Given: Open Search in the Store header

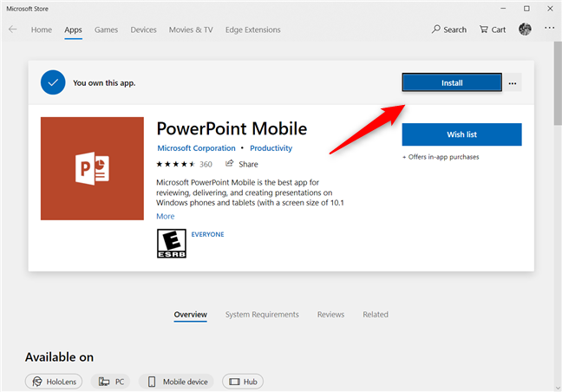Looking at the screenshot, I should 449,29.
